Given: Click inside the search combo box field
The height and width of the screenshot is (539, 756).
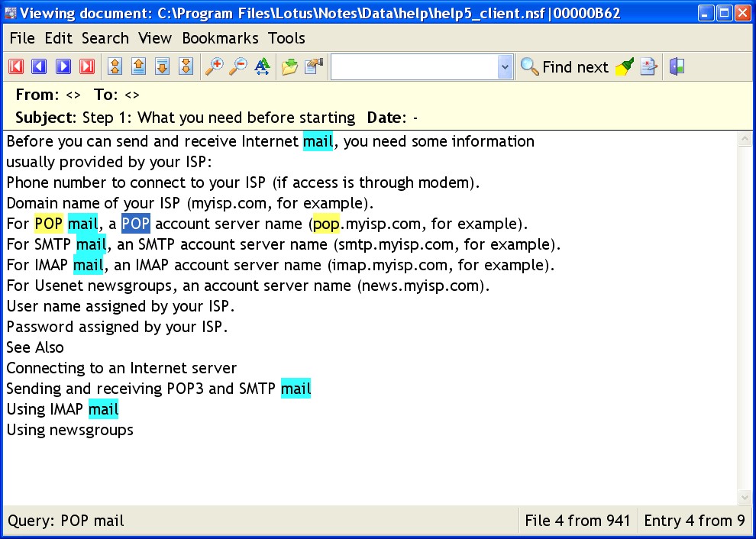Looking at the screenshot, I should [414, 67].
